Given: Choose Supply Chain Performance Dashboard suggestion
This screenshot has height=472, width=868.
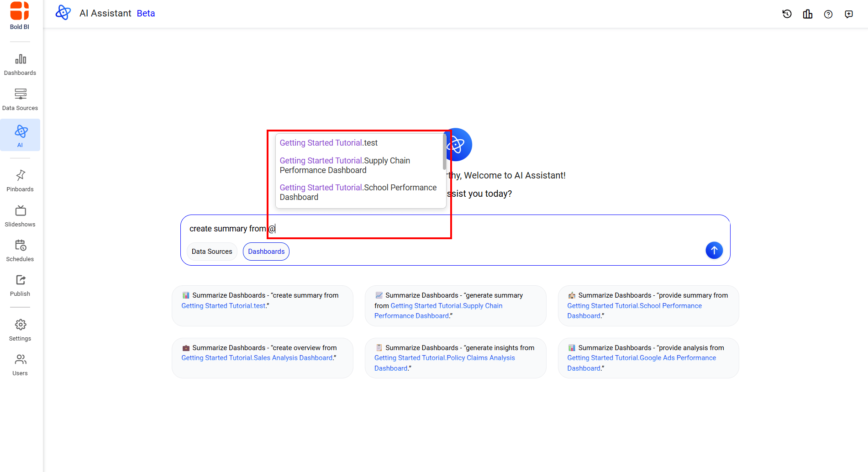Looking at the screenshot, I should pyautogui.click(x=345, y=165).
